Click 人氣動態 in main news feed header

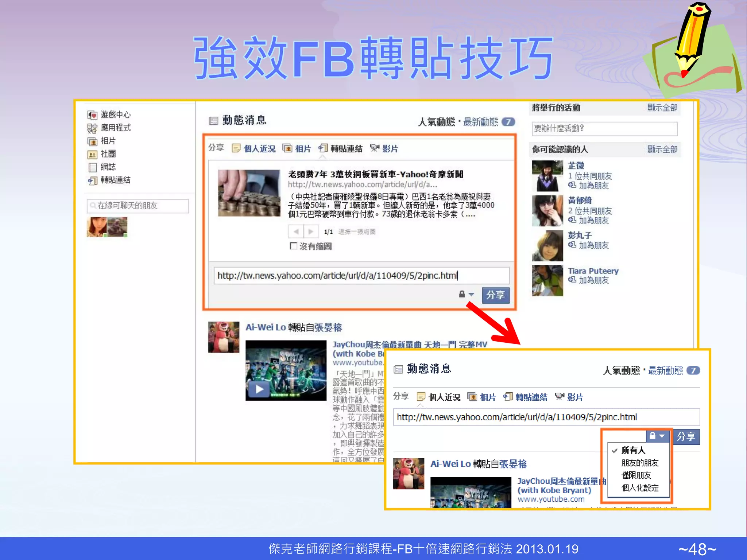coord(436,122)
